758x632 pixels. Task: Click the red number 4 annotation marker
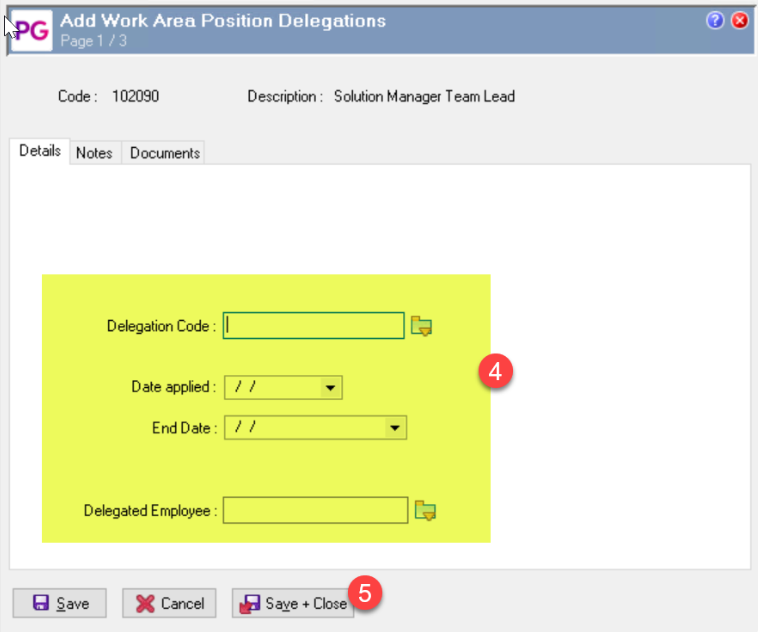point(496,371)
